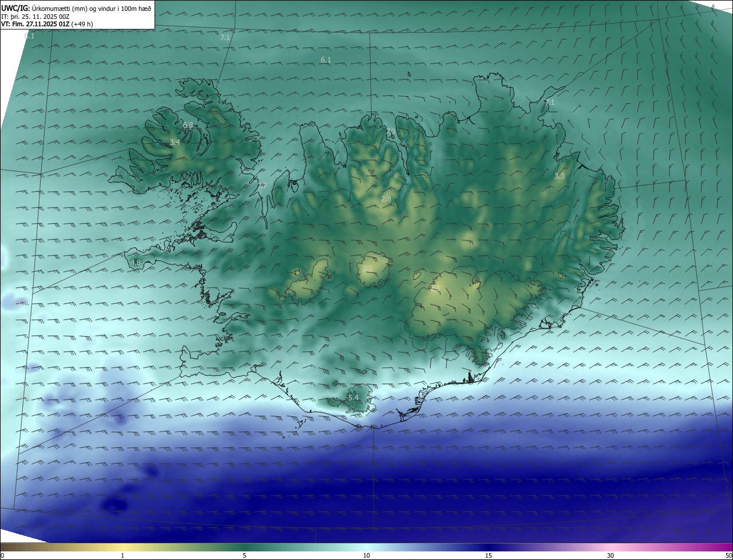
Task: Click the 1 tick on the color scale
Action: (123, 555)
